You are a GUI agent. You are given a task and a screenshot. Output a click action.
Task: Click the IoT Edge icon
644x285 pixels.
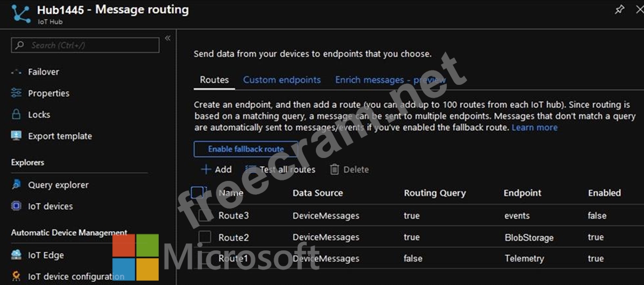16,255
